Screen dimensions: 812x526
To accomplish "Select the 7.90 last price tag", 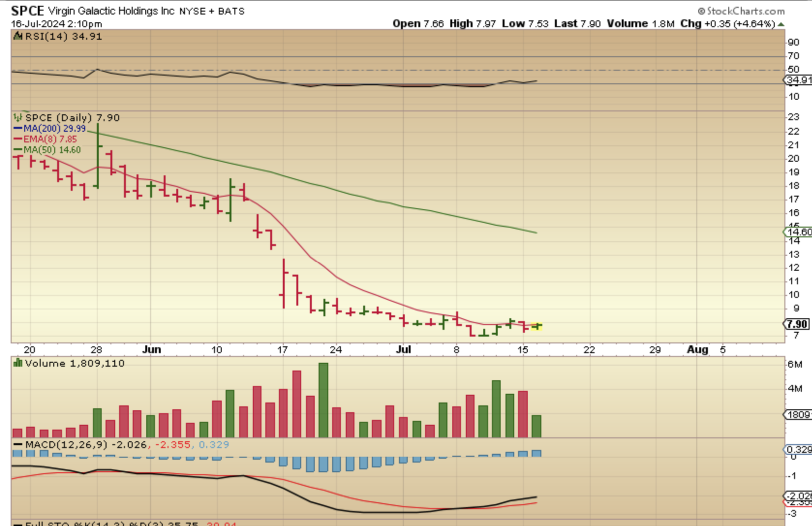I will point(797,324).
